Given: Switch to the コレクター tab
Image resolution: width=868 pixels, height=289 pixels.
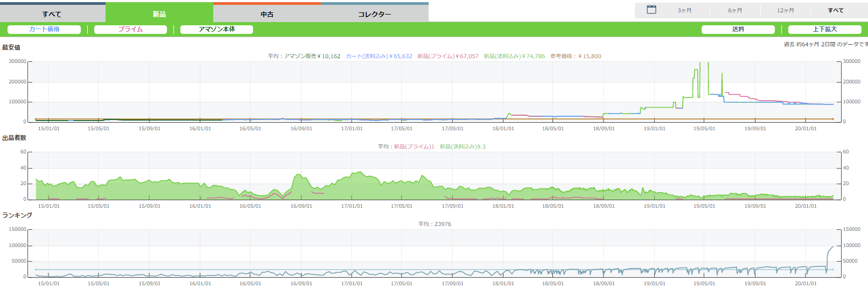Looking at the screenshot, I should coord(374,14).
